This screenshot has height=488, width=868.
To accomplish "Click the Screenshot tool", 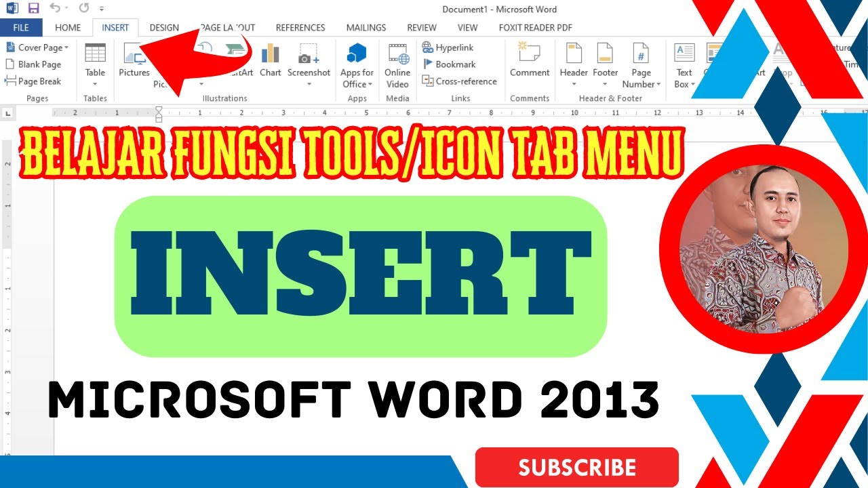I will point(309,66).
